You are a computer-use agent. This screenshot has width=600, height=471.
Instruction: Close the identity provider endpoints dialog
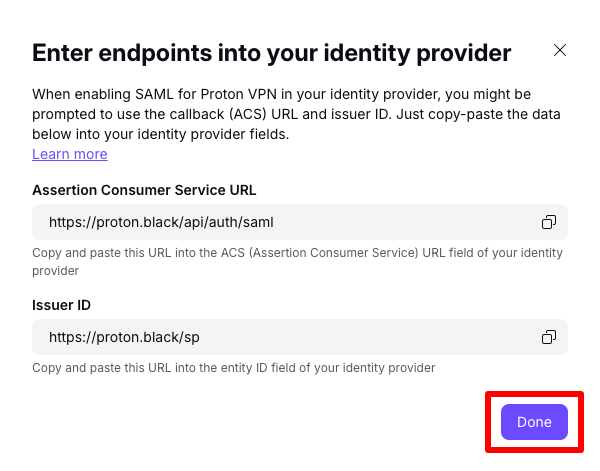559,50
